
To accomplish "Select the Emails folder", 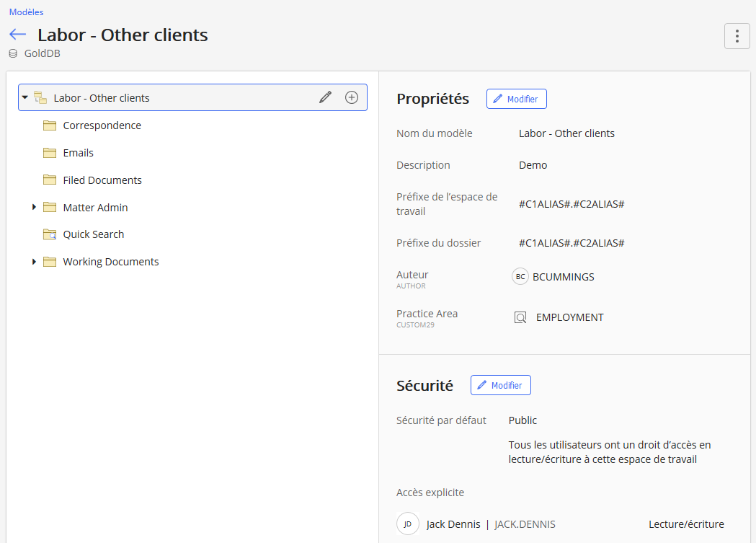I will point(79,153).
